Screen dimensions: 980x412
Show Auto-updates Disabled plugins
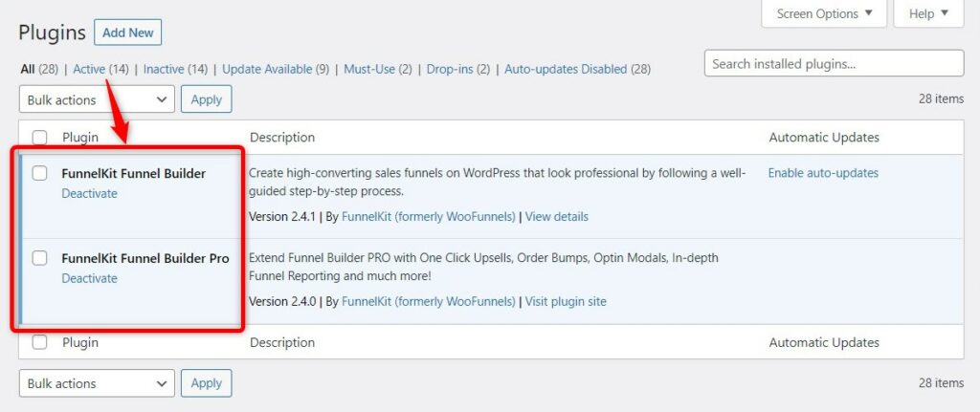[566, 69]
